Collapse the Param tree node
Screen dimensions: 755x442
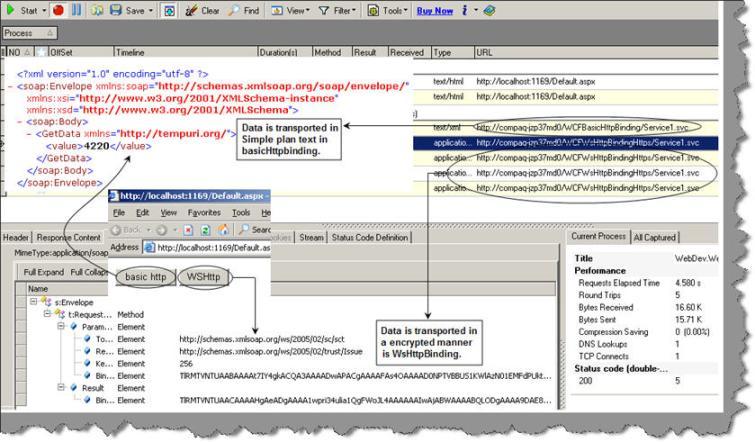pos(61,326)
